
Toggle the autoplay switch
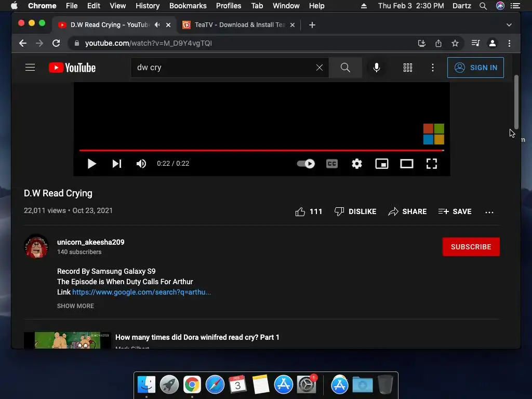pos(305,164)
